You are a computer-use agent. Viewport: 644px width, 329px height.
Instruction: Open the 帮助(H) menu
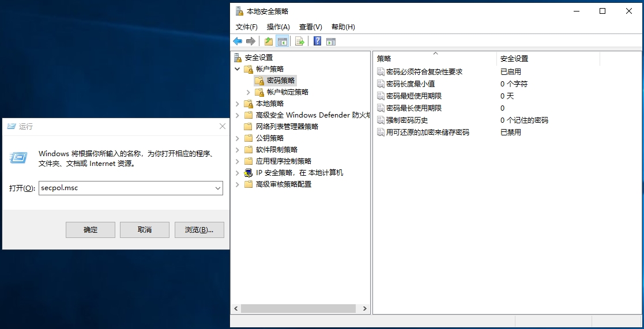coord(343,27)
